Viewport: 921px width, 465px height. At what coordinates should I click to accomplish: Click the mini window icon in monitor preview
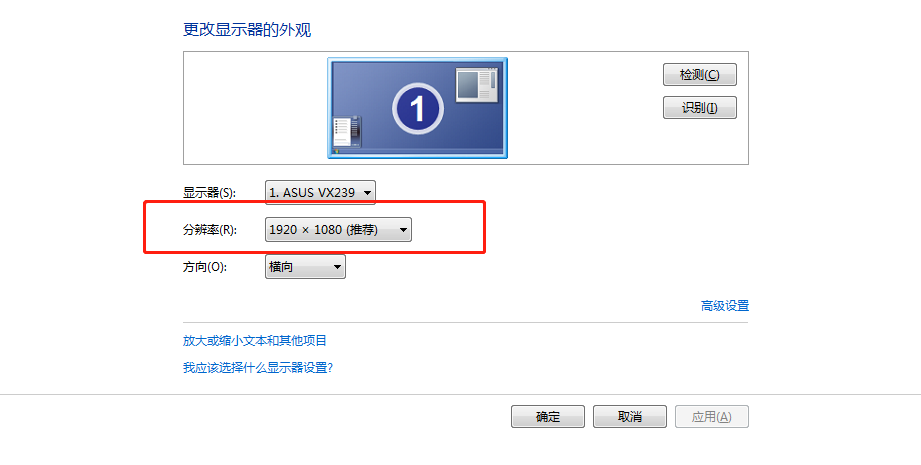point(477,85)
